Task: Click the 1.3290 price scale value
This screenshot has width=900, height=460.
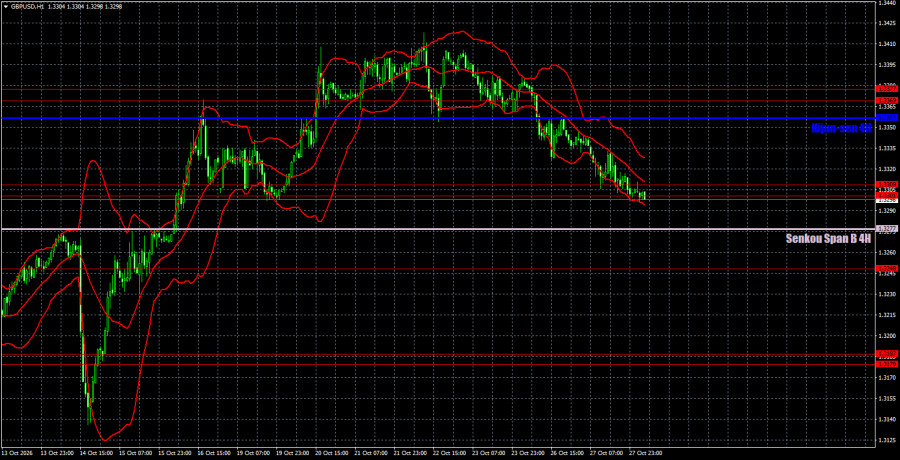Action: click(887, 211)
